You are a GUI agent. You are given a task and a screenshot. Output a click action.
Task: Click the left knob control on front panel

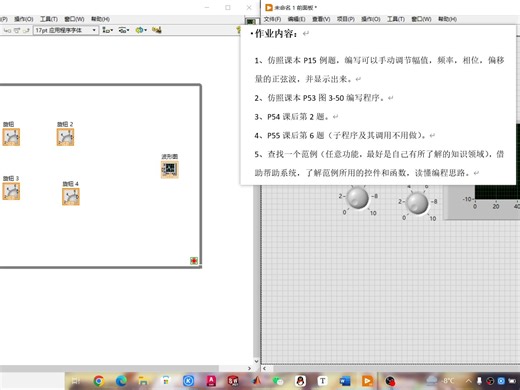coord(358,198)
